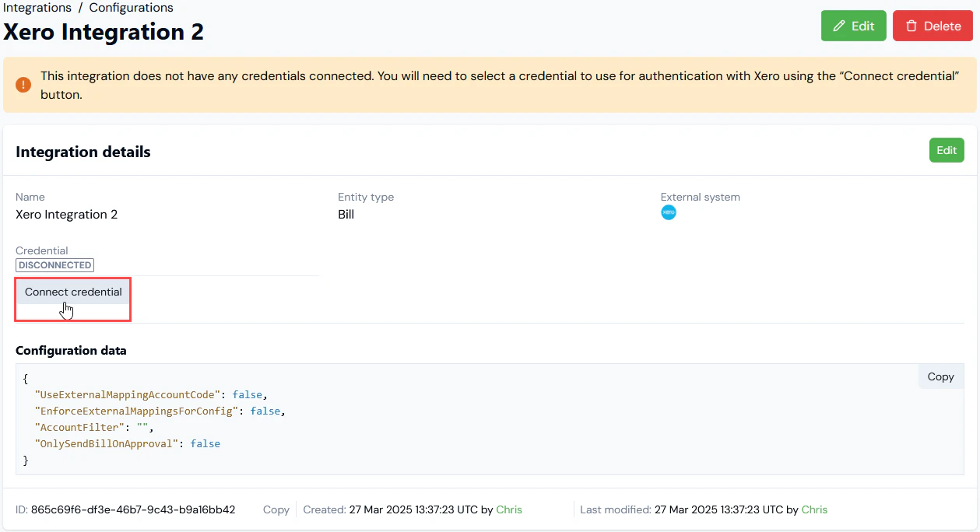Click the integration ID value 865c69f6-df3e-46b7-9c43-b9a16bb42
Image resolution: width=980 pixels, height=532 pixels.
click(133, 509)
